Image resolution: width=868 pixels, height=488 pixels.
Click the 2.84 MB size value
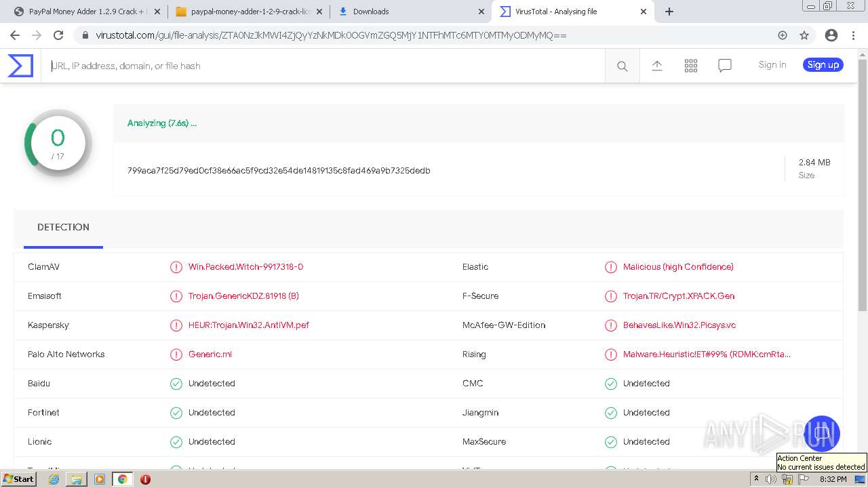pyautogui.click(x=814, y=163)
